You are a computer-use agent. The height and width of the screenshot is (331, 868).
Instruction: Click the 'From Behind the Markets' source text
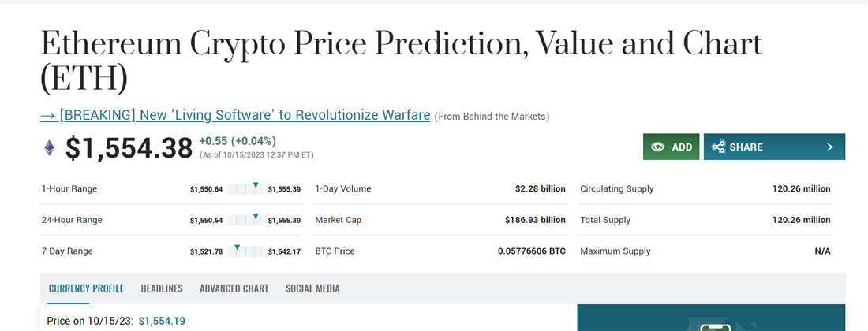point(492,117)
